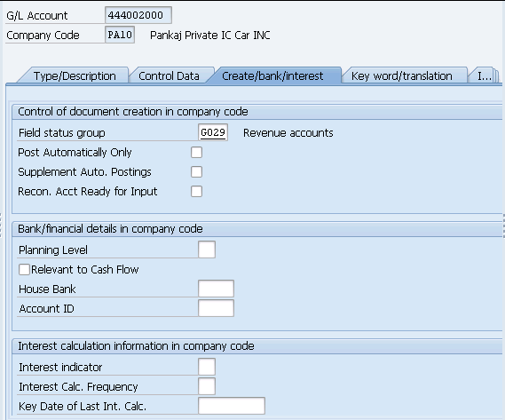This screenshot has height=420, width=505.
Task: Enable Post Automatically Only checkbox
Action: click(196, 153)
